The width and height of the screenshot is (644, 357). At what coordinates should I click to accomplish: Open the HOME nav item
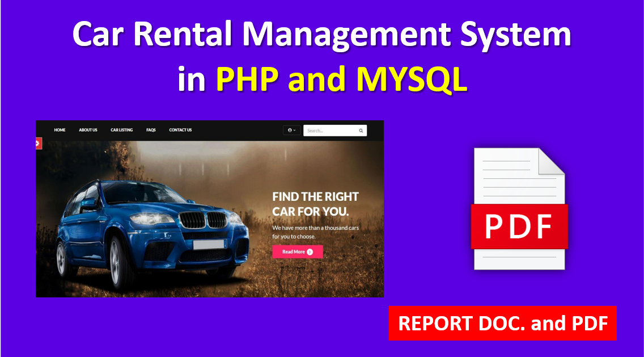coord(60,130)
